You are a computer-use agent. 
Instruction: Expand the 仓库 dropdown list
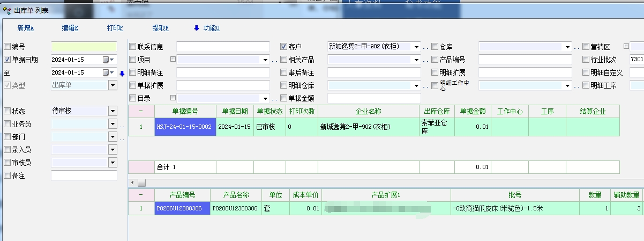567,47
